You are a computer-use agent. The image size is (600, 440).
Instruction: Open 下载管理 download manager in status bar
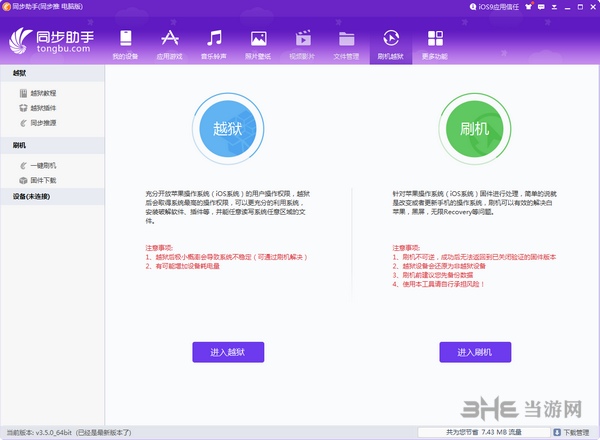[x=571, y=432]
